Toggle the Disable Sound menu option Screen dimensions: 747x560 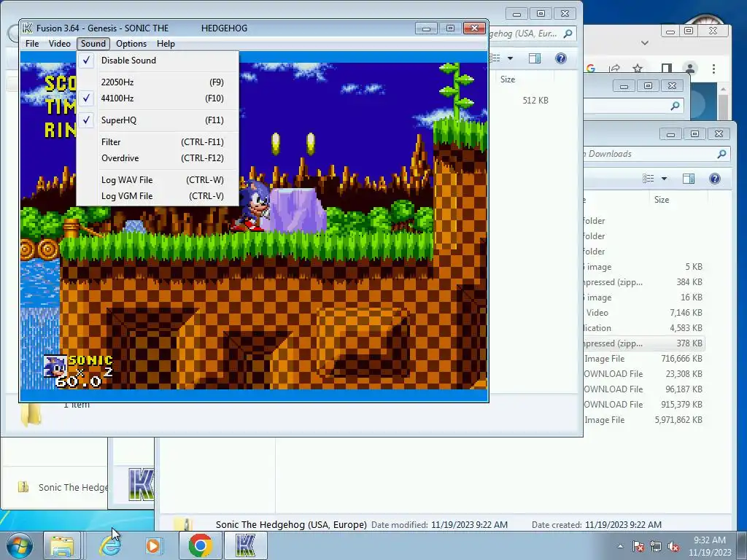pyautogui.click(x=158, y=61)
